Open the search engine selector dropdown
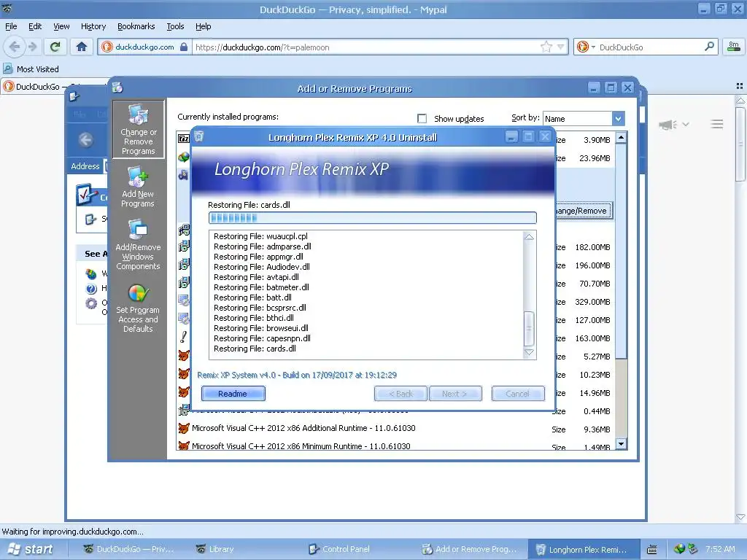 [593, 47]
